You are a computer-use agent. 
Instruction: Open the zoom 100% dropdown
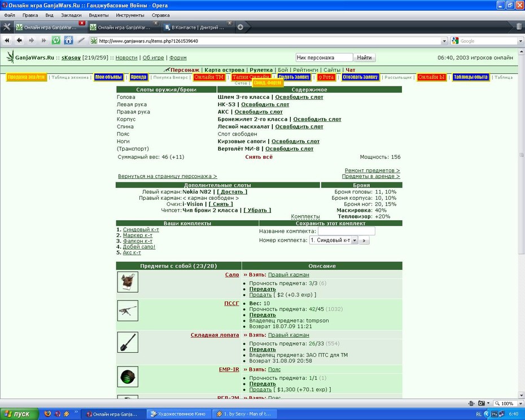(x=520, y=403)
